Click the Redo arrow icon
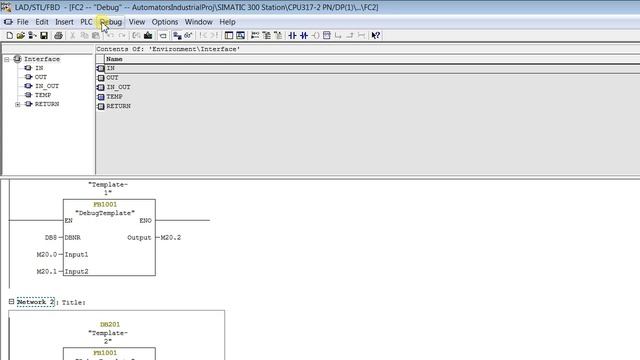The height and width of the screenshot is (360, 640). [122, 36]
